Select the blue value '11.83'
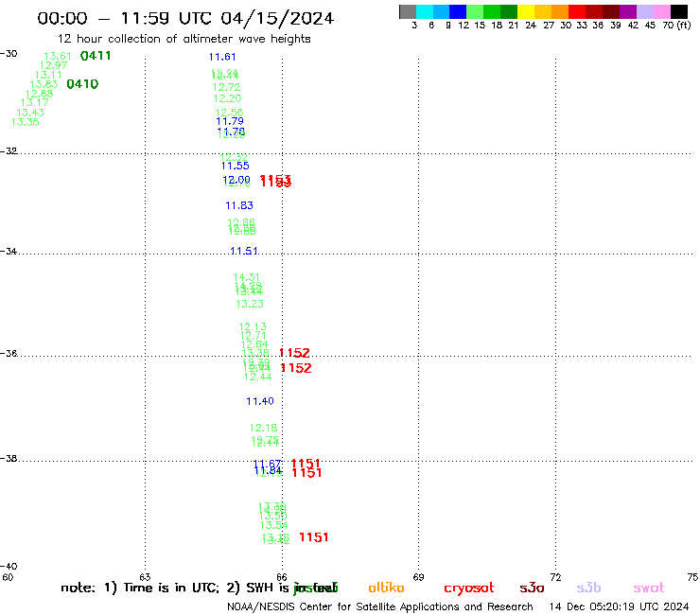Screen dimensions: 700x615 (239, 205)
